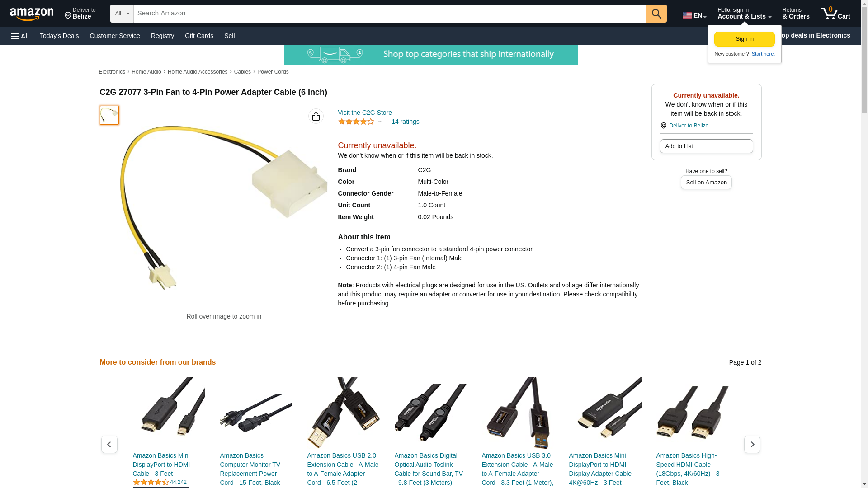Open Today's Deals in navigation bar
This screenshot has height=488, width=868.
tap(59, 36)
